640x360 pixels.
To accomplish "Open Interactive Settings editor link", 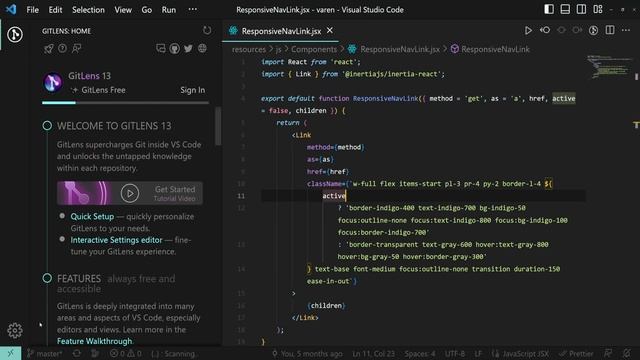I will [x=116, y=240].
